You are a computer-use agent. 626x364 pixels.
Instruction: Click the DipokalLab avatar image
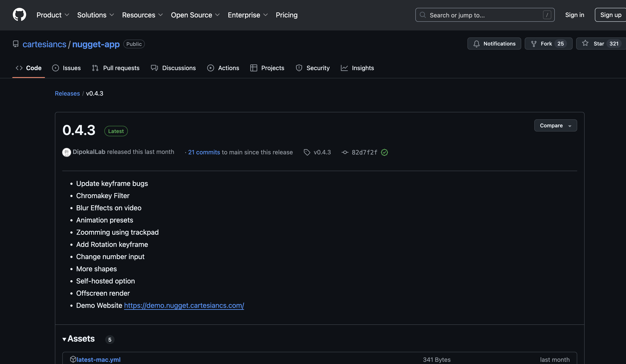pos(67,152)
